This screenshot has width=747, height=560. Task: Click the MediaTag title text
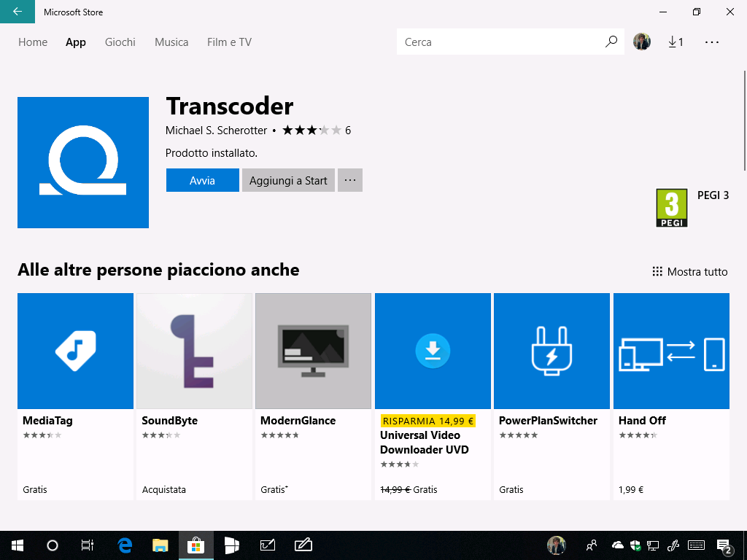[x=47, y=421]
